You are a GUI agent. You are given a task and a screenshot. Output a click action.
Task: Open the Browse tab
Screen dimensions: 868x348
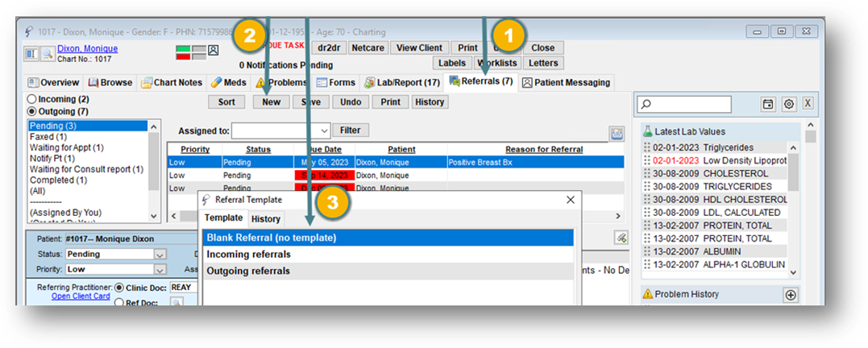click(110, 82)
